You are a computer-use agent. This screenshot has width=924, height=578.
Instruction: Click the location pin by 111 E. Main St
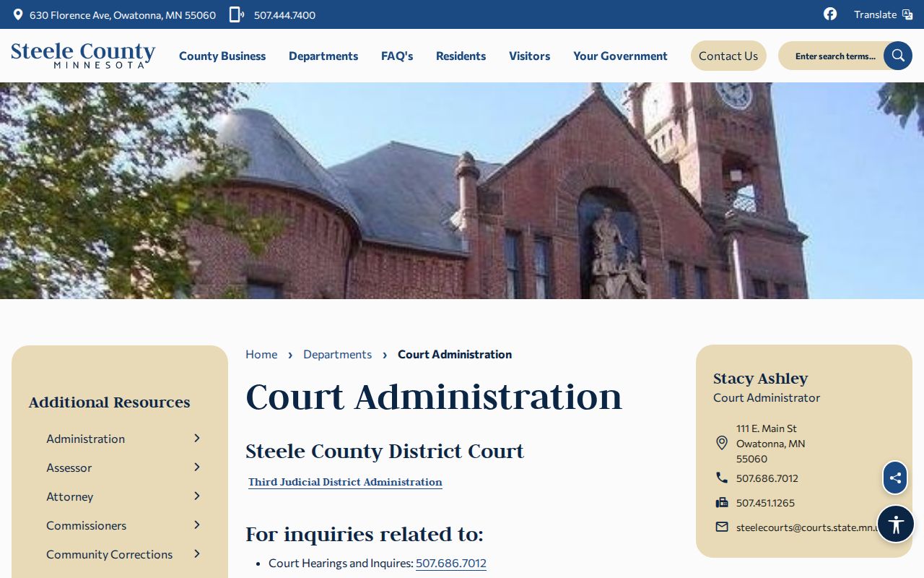722,443
